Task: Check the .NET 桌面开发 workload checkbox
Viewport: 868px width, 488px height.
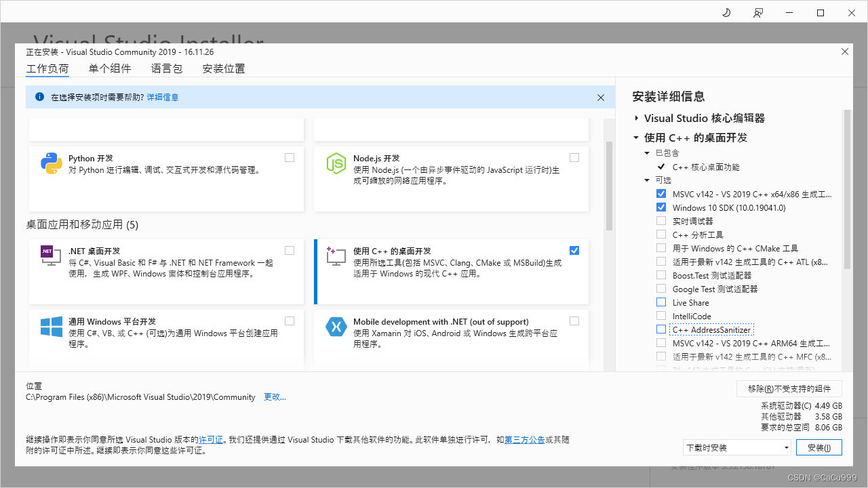Action: [290, 250]
